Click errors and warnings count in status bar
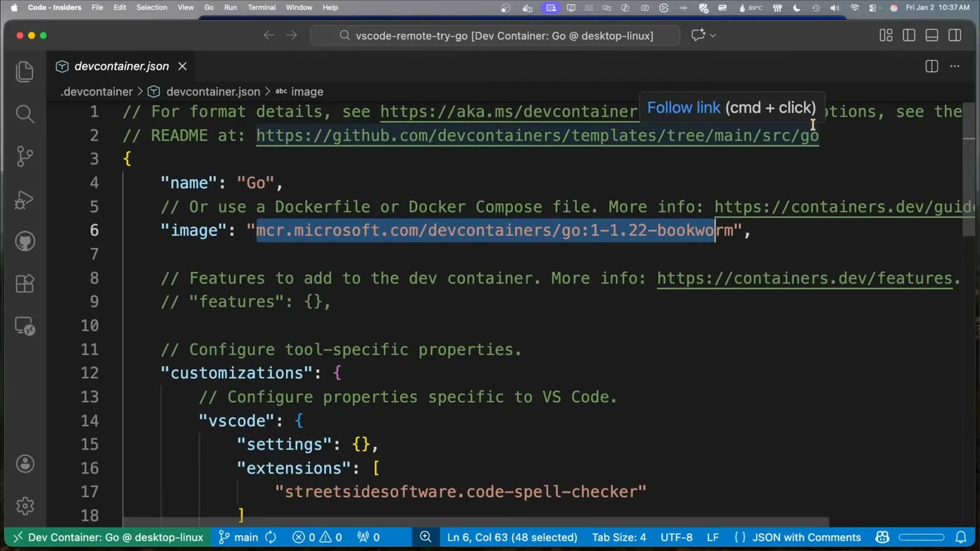The width and height of the screenshot is (980, 551). 317,537
